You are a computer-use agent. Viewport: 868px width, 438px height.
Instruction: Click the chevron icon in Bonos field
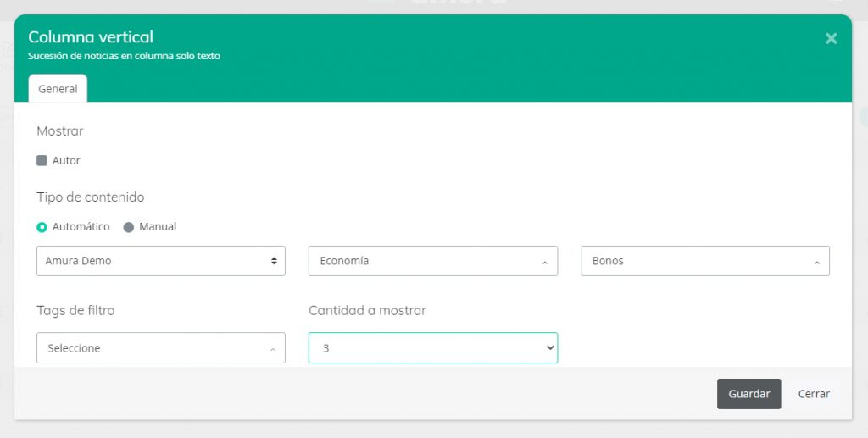pos(817,263)
